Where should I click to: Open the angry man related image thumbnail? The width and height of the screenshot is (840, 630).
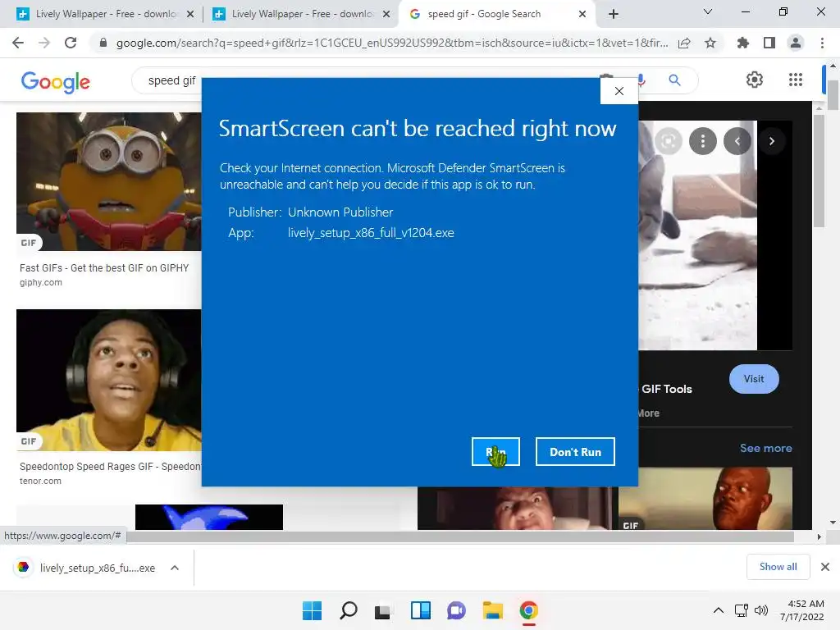click(517, 509)
